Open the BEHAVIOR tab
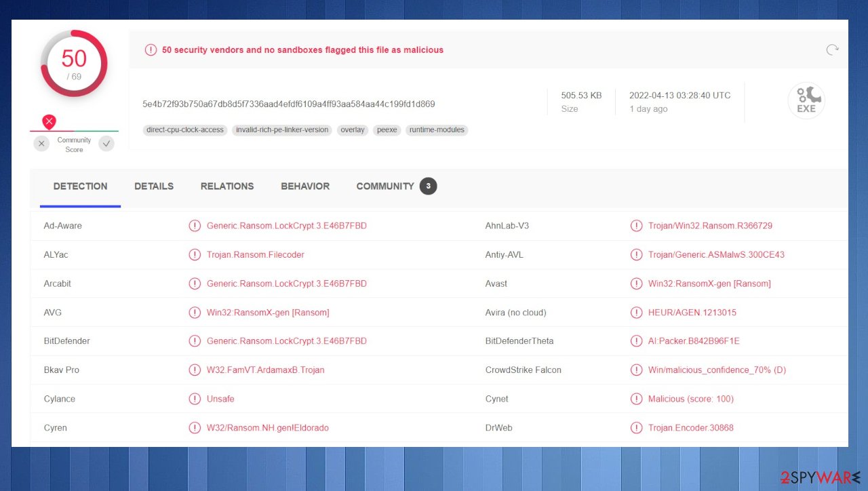 pyautogui.click(x=305, y=186)
